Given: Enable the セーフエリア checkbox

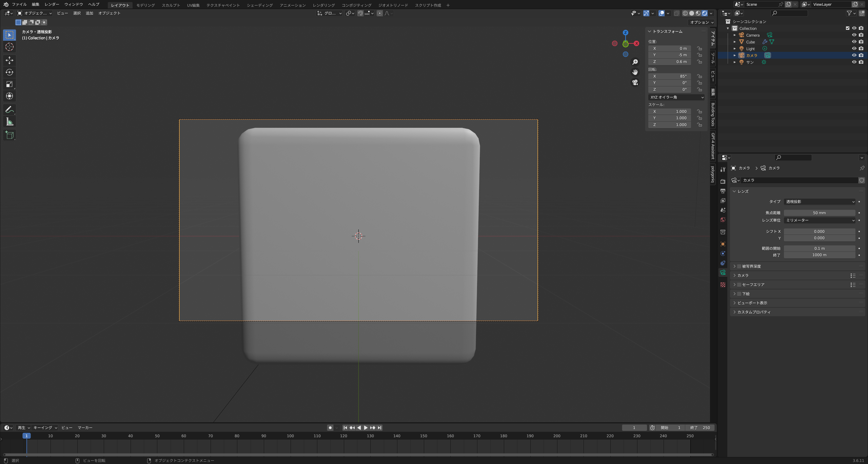Looking at the screenshot, I should click(739, 285).
